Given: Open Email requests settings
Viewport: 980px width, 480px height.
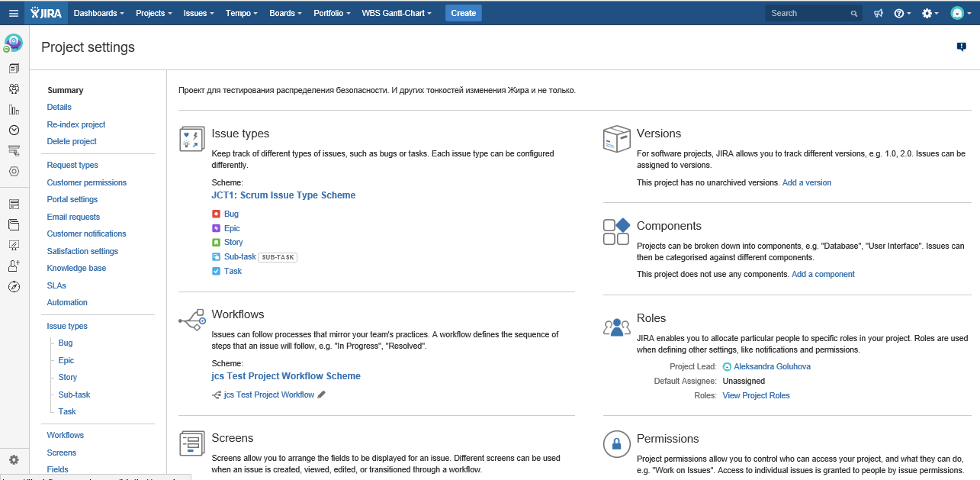Looking at the screenshot, I should tap(73, 217).
